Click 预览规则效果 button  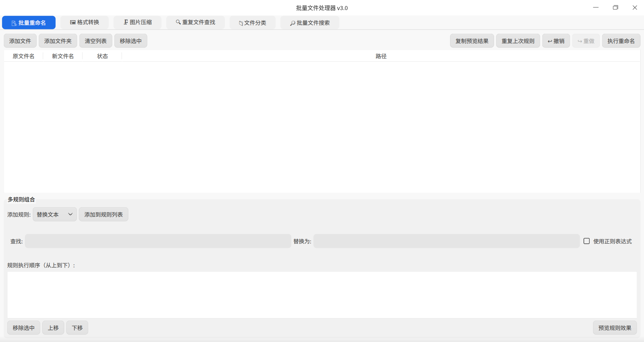(615, 328)
